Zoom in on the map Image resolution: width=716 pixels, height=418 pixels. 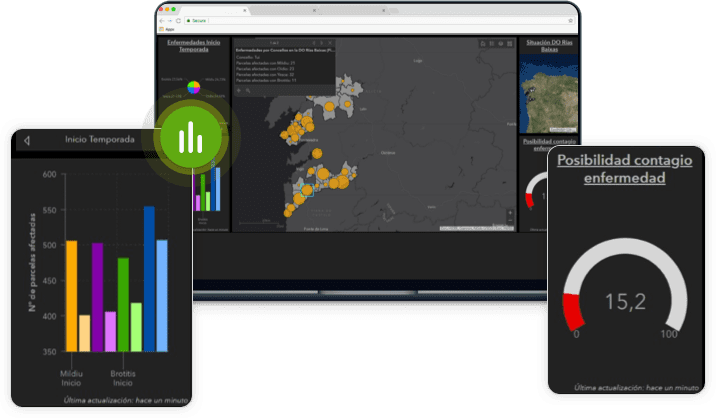pyautogui.click(x=510, y=213)
